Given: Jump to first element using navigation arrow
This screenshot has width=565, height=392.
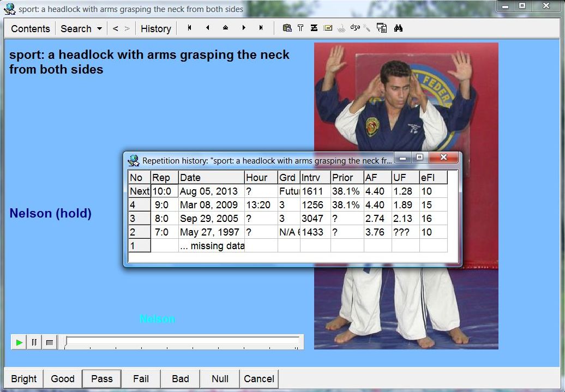Looking at the screenshot, I should click(189, 28).
